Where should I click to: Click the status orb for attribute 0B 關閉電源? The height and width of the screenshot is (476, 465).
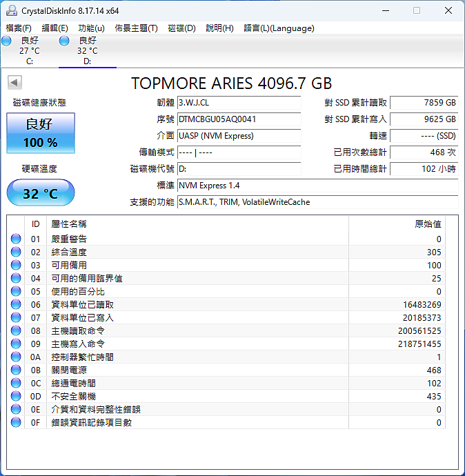16,370
